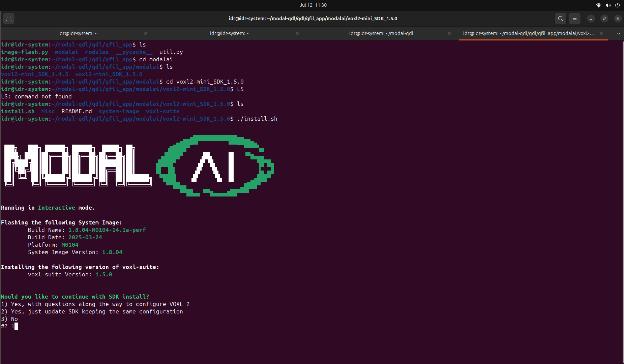Close the terminal window

pyautogui.click(x=618, y=19)
